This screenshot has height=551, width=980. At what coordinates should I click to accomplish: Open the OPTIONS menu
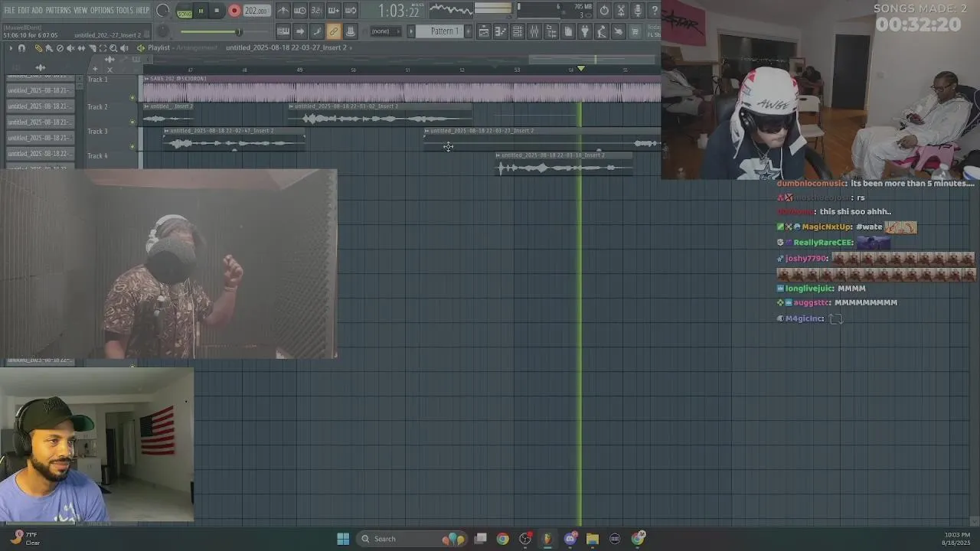click(102, 11)
